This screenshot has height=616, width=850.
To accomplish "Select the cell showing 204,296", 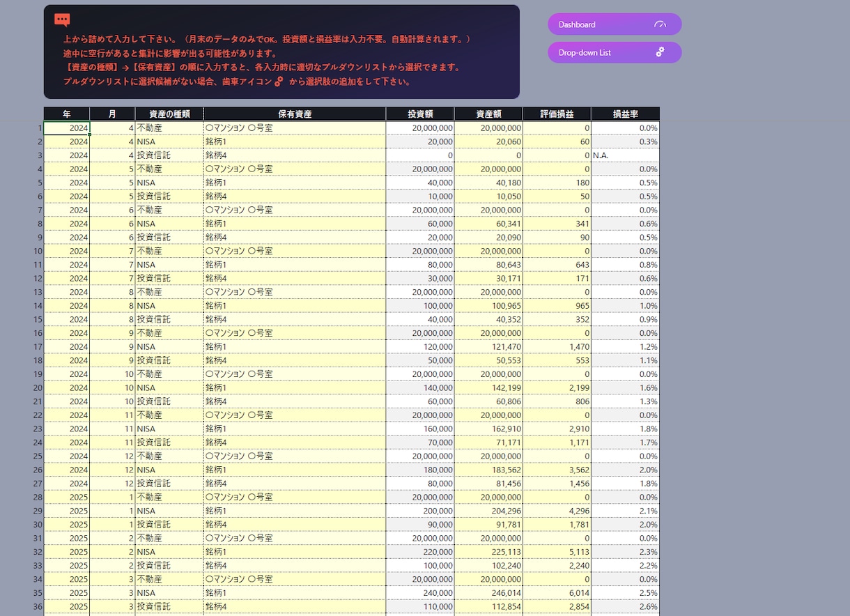I will 488,511.
